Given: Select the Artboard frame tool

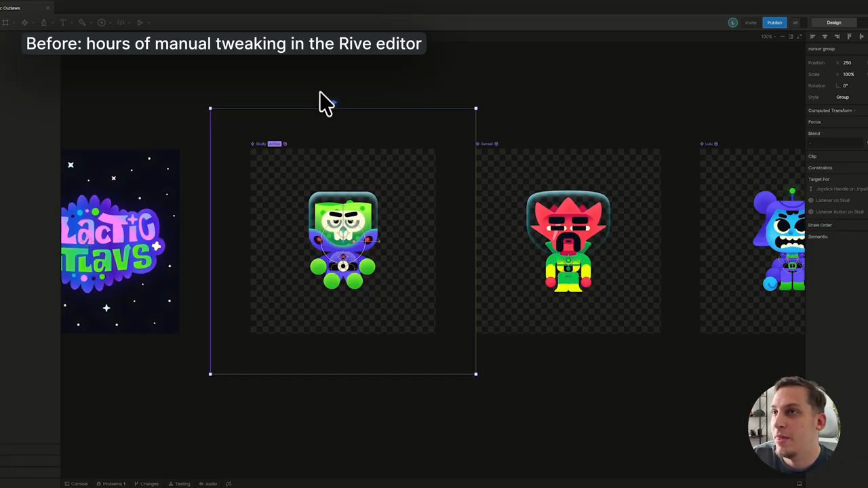Looking at the screenshot, I should pos(5,22).
